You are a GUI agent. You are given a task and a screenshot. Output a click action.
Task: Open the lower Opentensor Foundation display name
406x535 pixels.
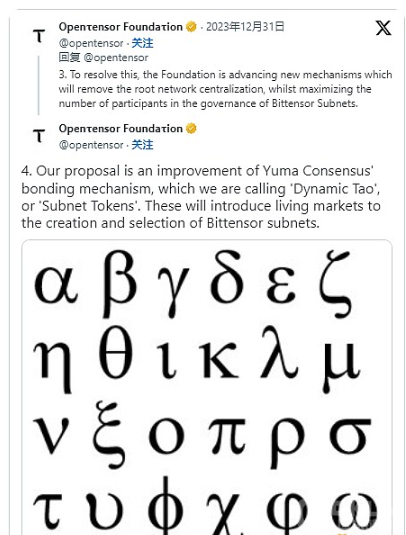(120, 128)
